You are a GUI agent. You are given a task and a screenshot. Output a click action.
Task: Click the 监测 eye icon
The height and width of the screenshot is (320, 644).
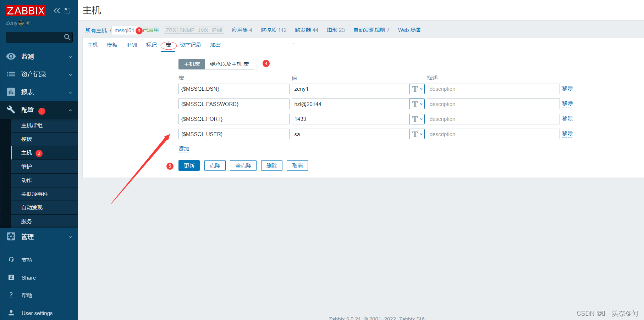(x=11, y=56)
